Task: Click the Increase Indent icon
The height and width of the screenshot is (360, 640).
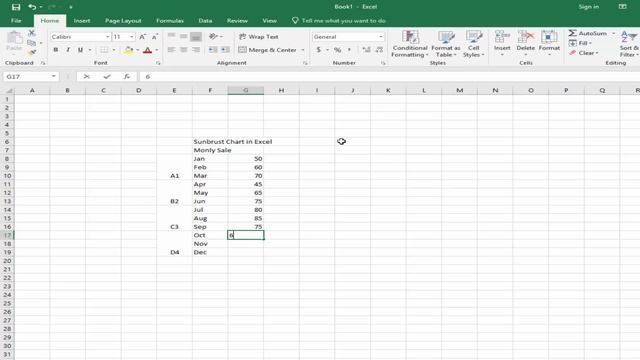Action: tap(225, 50)
